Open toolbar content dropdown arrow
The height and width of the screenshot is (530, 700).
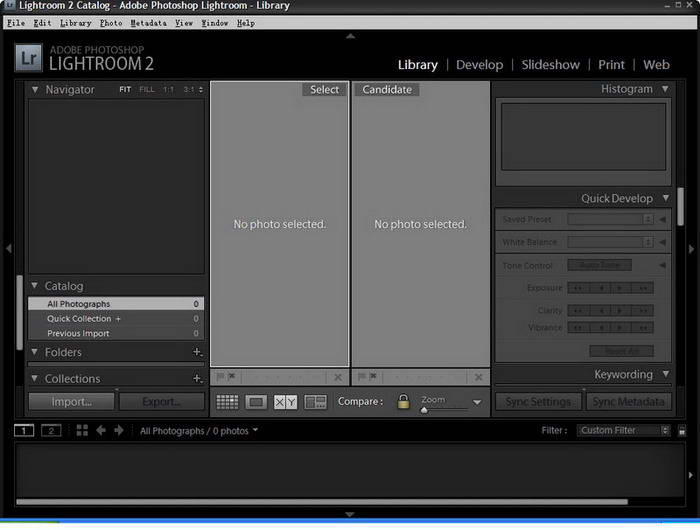(477, 402)
